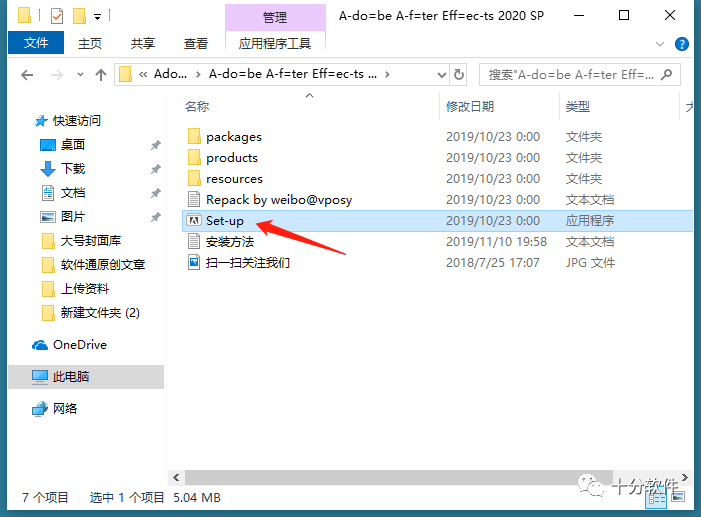Screen dimensions: 701x517
Task: Select OneDrive in the navigation pane
Action: click(x=80, y=345)
